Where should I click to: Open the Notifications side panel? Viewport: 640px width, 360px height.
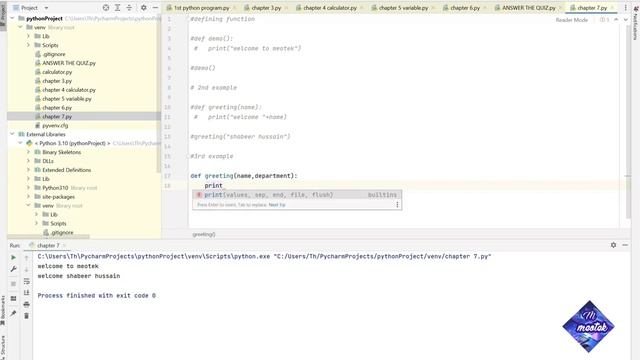click(636, 22)
